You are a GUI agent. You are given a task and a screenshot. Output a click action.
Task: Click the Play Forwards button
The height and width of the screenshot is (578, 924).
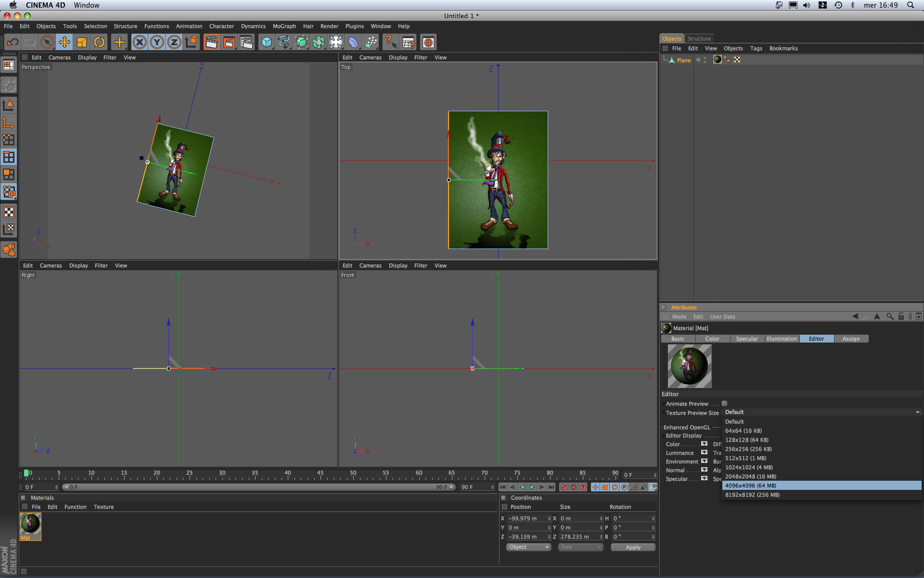point(532,487)
